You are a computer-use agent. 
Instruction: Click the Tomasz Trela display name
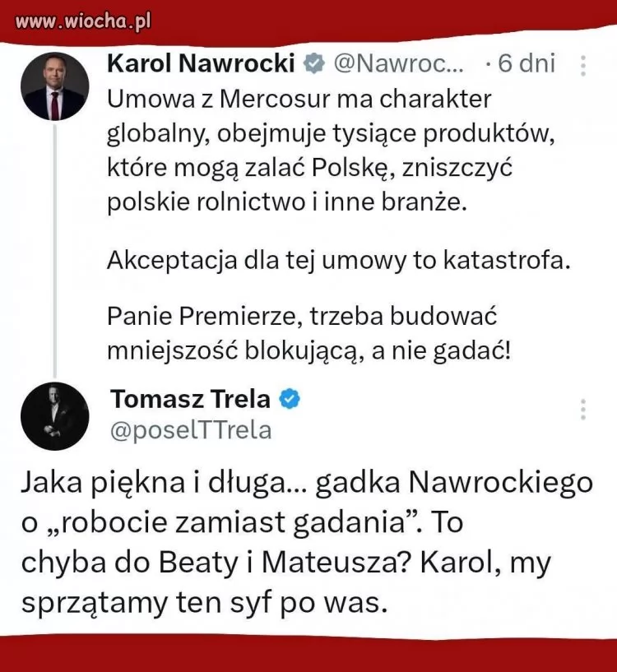click(190, 399)
